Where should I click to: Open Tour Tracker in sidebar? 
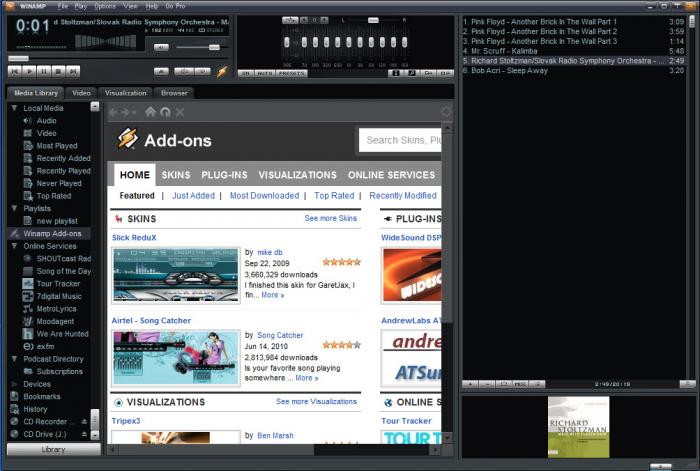point(57,283)
